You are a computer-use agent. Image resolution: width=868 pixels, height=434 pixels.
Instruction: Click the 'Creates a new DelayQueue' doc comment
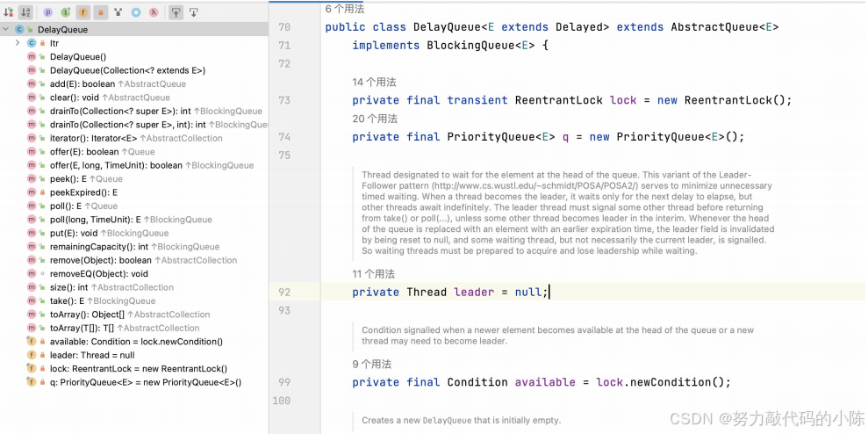pos(461,420)
